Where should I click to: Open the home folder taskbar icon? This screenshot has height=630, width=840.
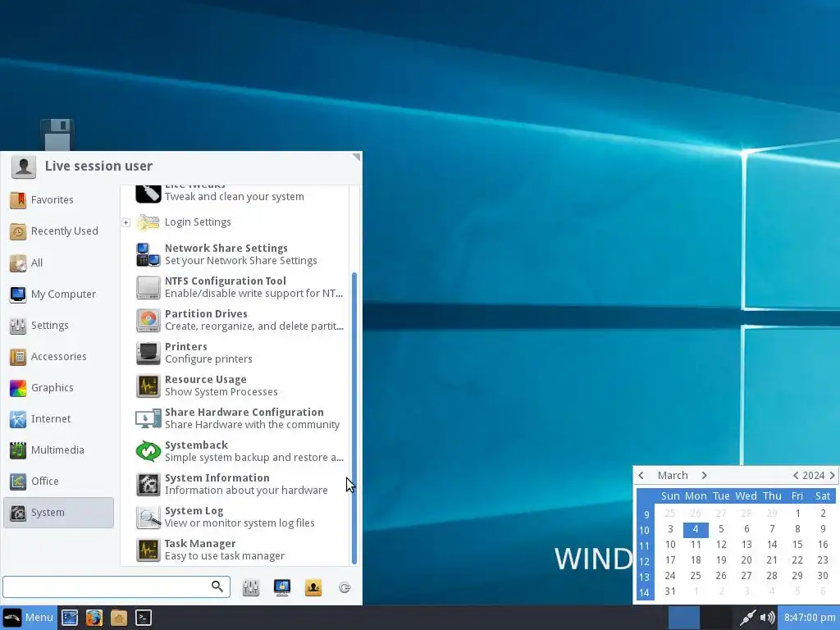[x=119, y=618]
